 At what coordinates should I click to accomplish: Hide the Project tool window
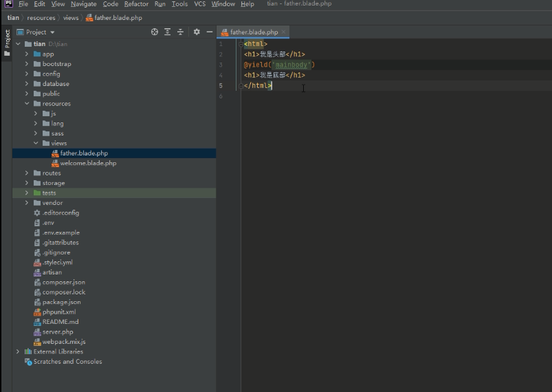pos(210,32)
